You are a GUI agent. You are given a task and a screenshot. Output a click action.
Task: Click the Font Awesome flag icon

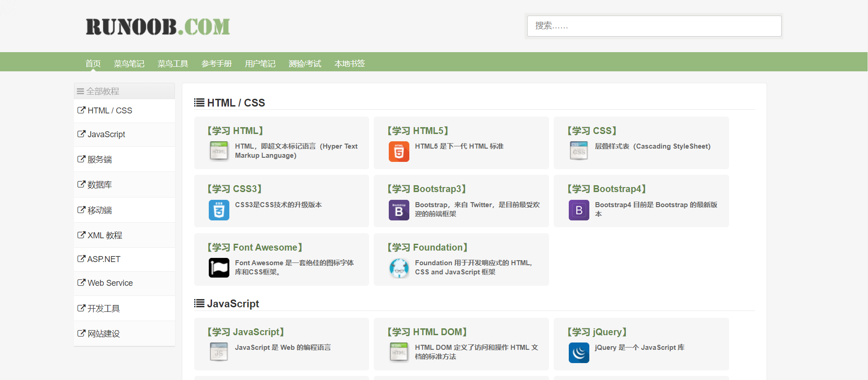pyautogui.click(x=219, y=268)
